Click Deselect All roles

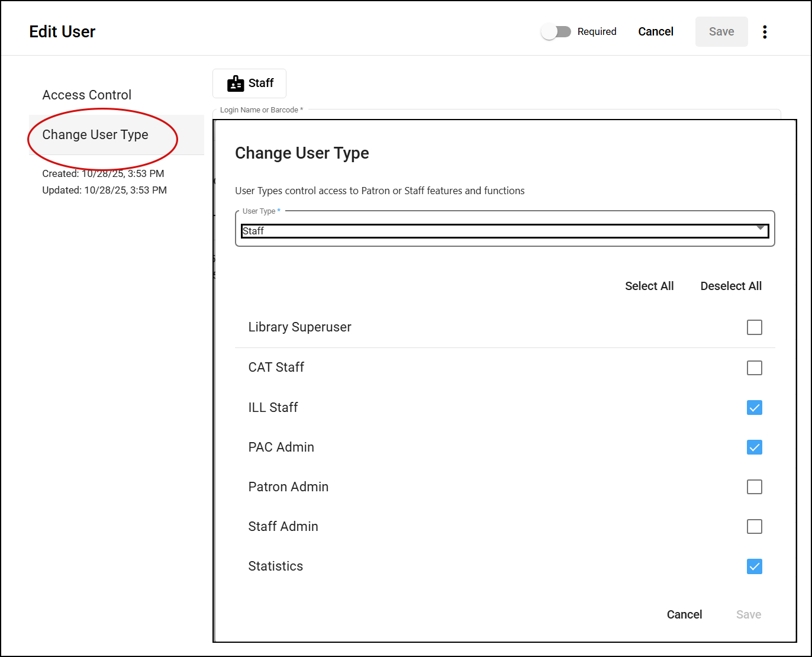(x=731, y=286)
